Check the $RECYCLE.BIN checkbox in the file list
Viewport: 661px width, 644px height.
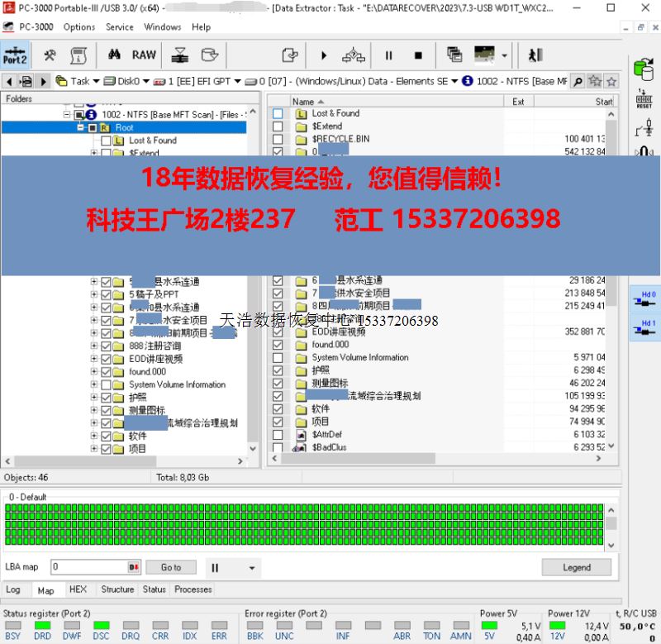278,139
